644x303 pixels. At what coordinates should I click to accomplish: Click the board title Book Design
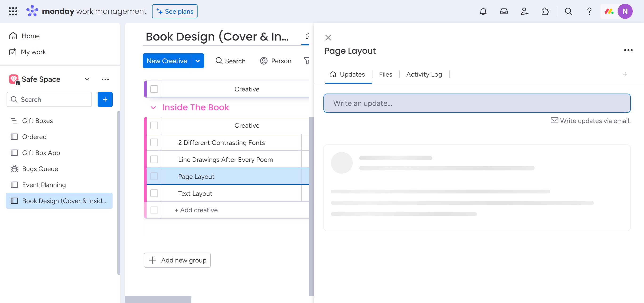(x=217, y=37)
